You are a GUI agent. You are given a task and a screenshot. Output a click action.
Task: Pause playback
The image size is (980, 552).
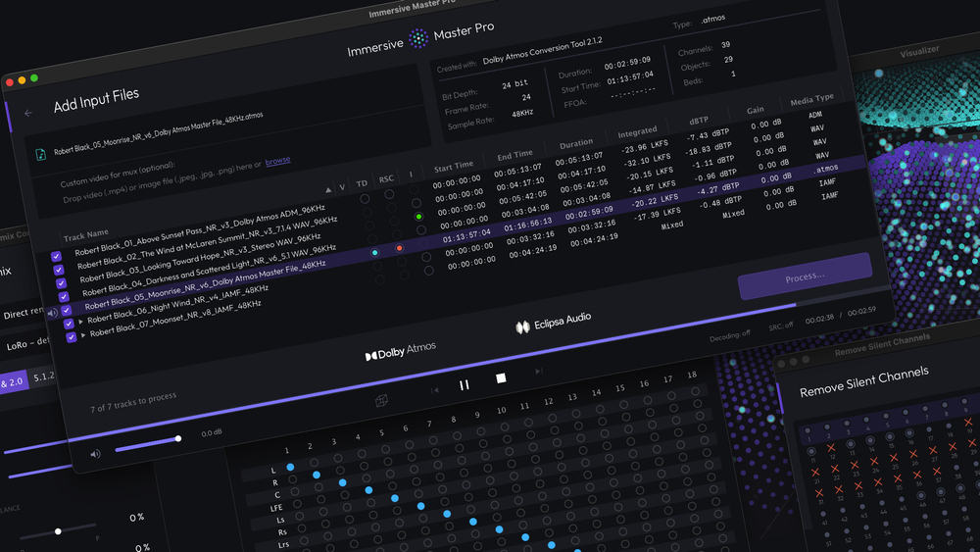pyautogui.click(x=464, y=385)
